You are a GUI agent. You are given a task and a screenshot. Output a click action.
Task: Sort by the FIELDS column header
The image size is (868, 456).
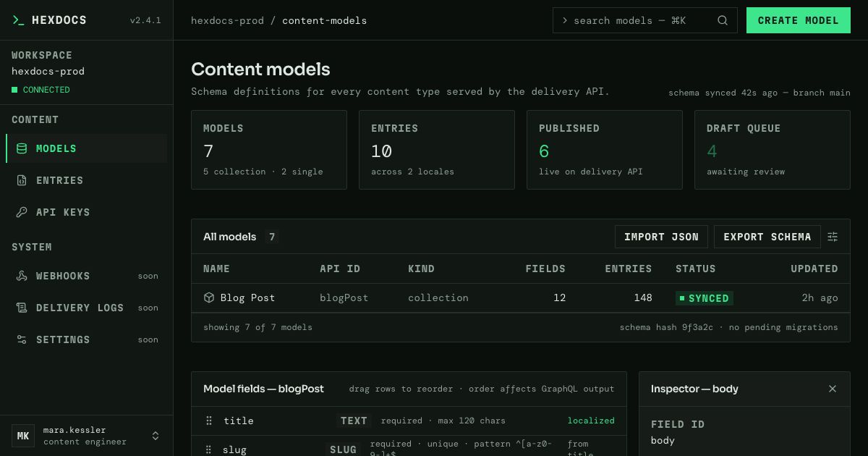coord(545,269)
